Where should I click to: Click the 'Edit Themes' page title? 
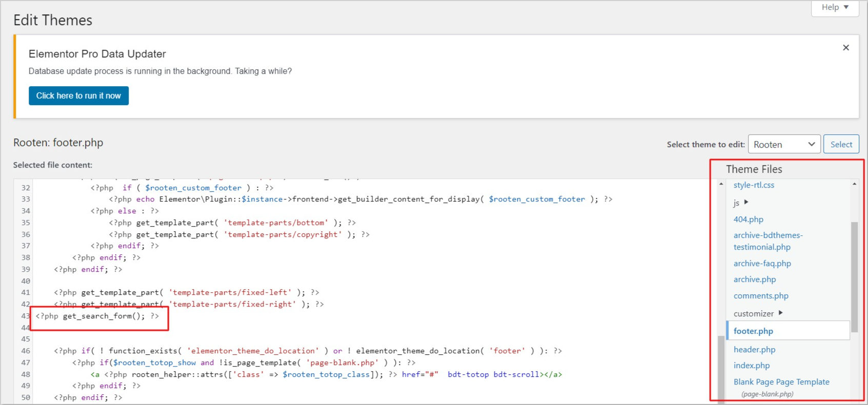[x=53, y=21]
